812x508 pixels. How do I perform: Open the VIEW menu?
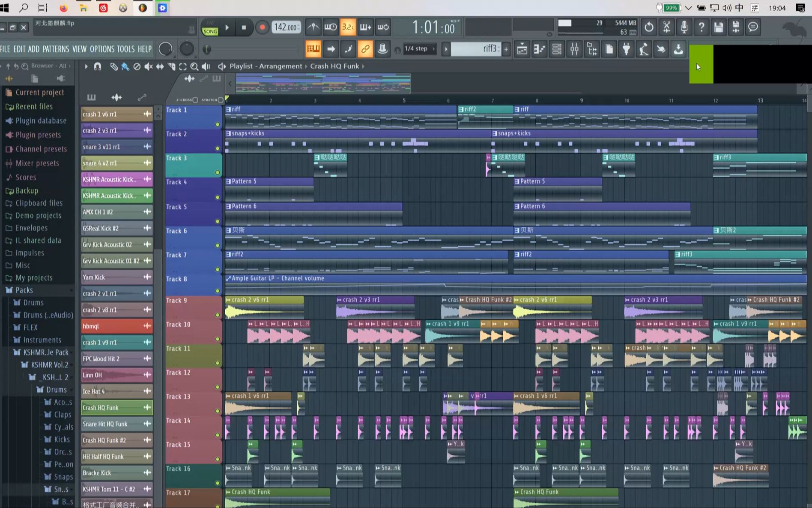(79, 49)
